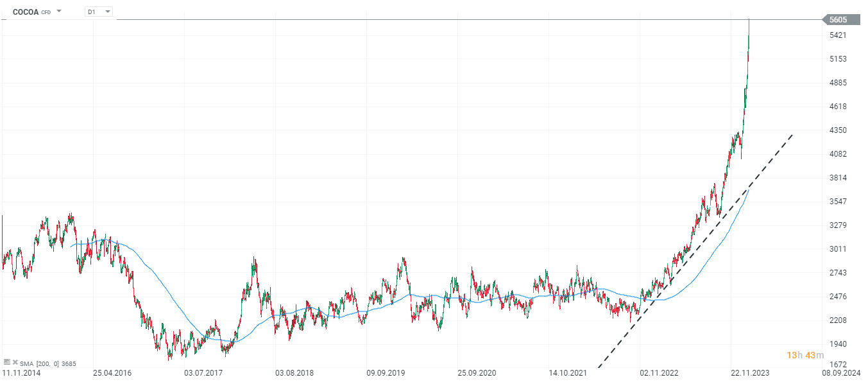
Task: Open the COCOA symbol dropdown arrow
Action: tap(59, 11)
